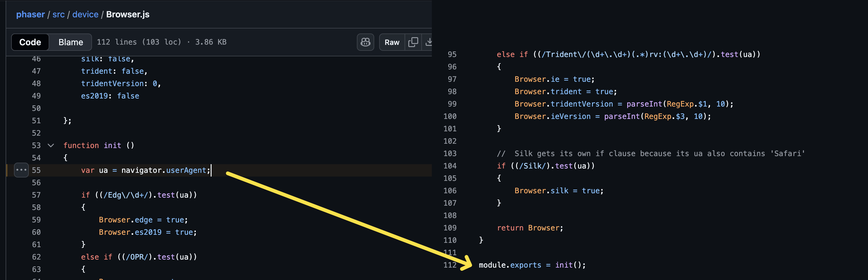Download raw file icon
The width and height of the screenshot is (868, 280).
(428, 42)
